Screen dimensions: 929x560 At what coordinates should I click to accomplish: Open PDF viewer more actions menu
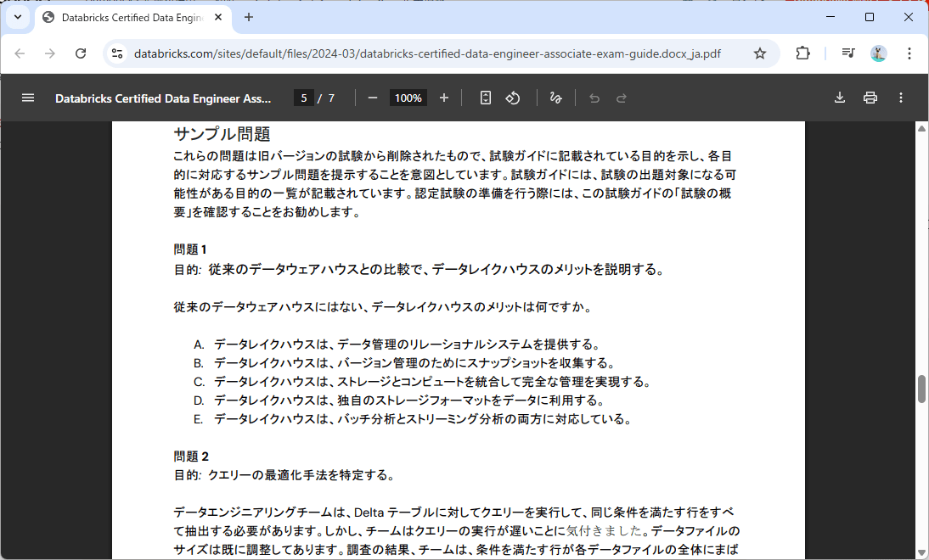pyautogui.click(x=901, y=98)
